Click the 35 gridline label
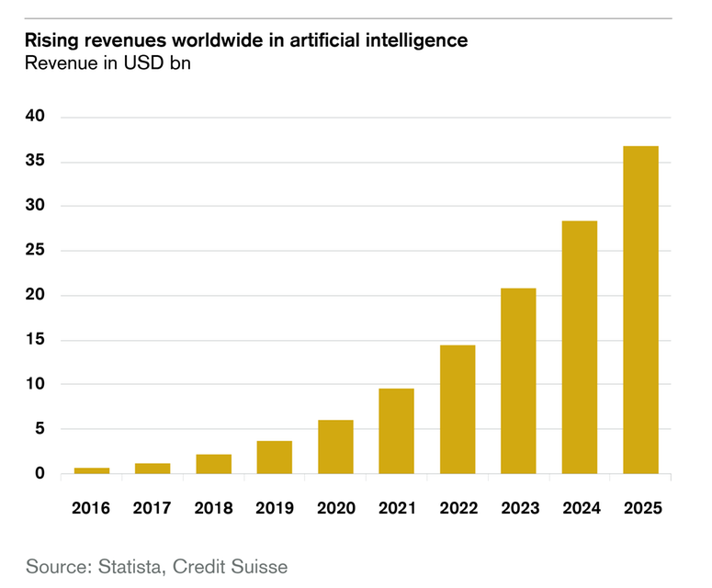The image size is (712, 588). [35, 163]
